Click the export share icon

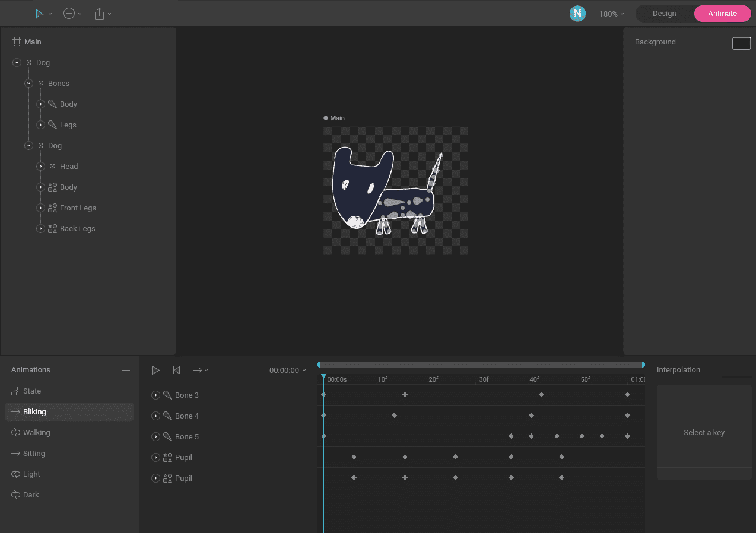[100, 14]
